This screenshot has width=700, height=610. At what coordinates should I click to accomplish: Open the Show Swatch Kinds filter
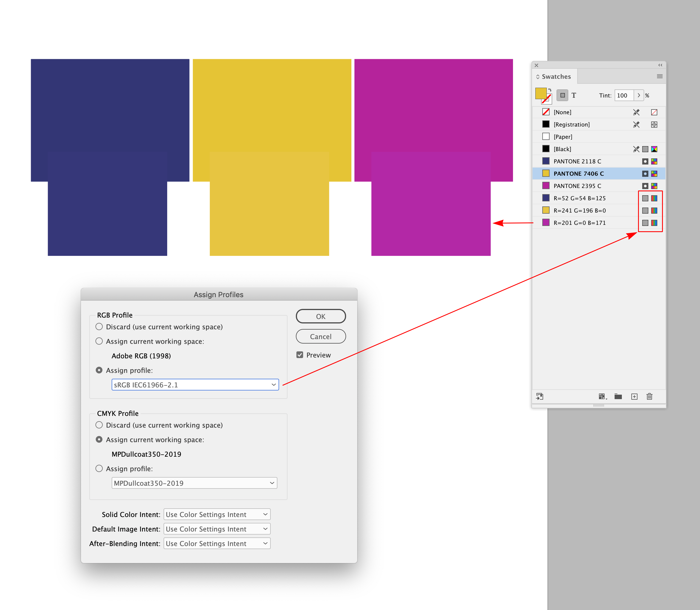point(602,397)
